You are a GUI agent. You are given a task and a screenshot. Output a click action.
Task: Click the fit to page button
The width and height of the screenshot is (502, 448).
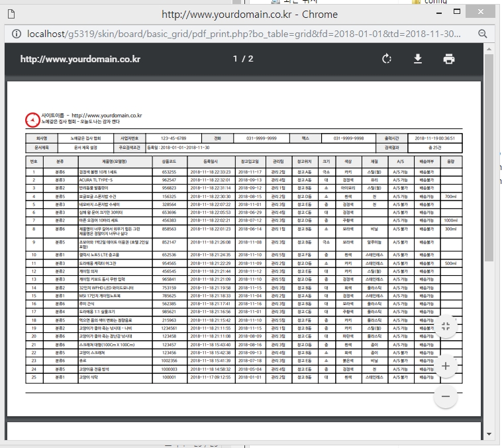[445, 326]
